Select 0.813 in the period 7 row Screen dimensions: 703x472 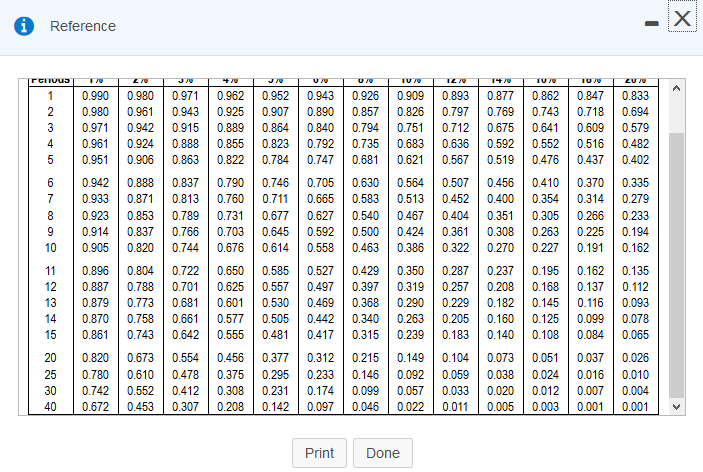(186, 199)
